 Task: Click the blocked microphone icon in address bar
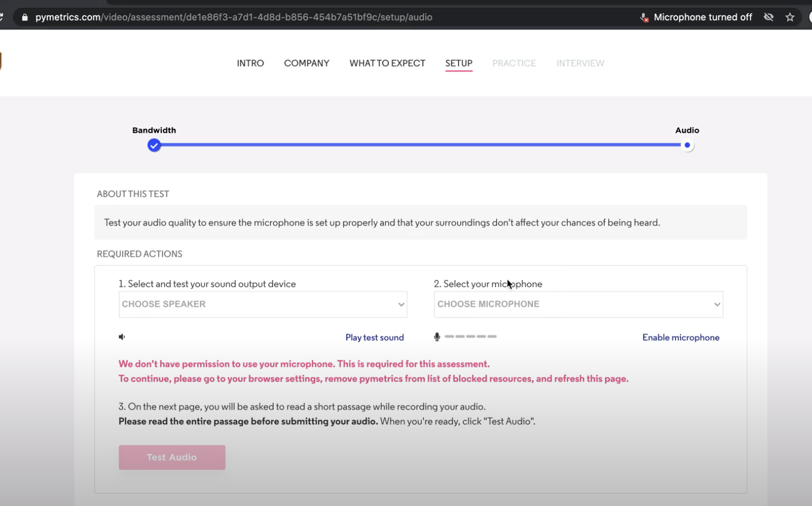click(x=644, y=18)
